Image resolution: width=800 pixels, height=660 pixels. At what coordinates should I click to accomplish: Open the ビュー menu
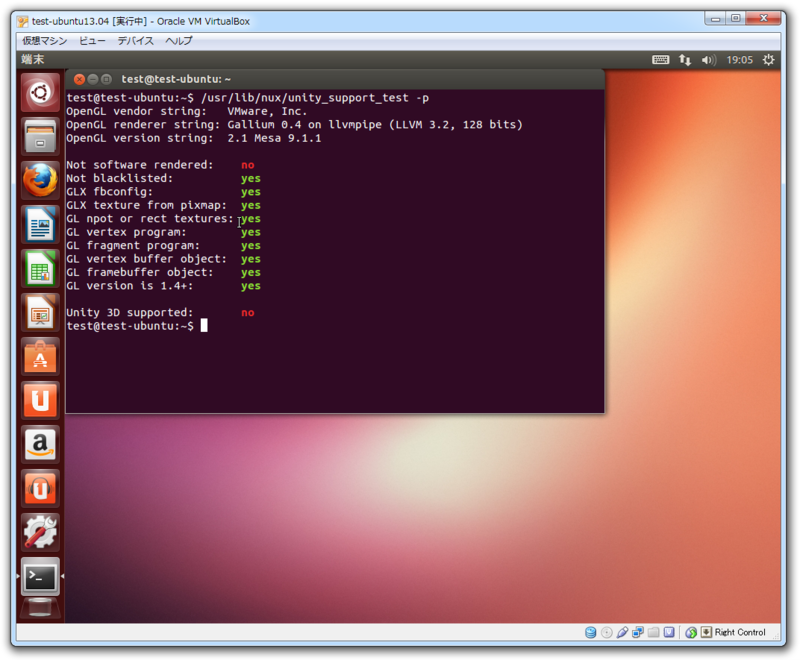(92, 41)
